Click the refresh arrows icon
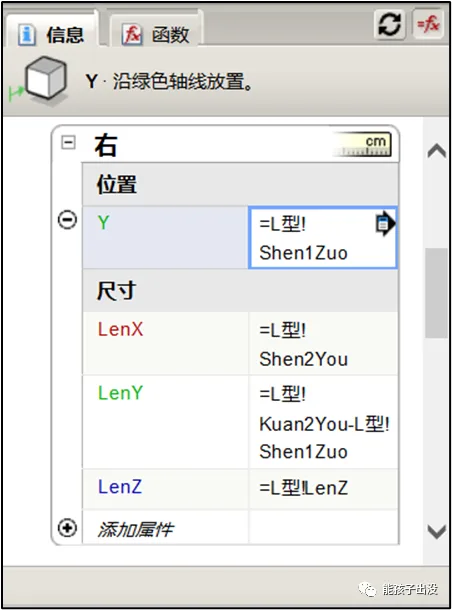This screenshot has width=452, height=610. pos(389,25)
